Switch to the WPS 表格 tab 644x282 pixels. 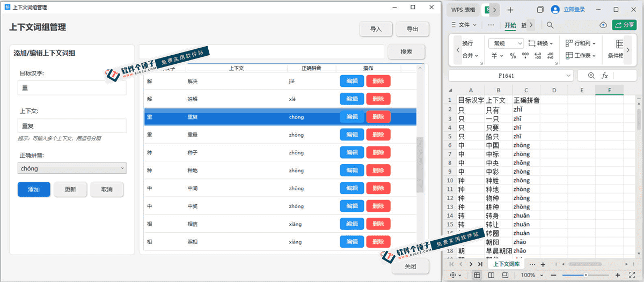click(463, 10)
